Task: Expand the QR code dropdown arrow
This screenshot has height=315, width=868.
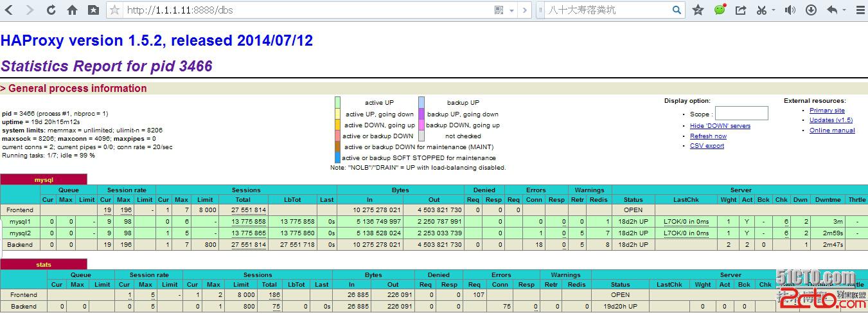Action: [511, 10]
